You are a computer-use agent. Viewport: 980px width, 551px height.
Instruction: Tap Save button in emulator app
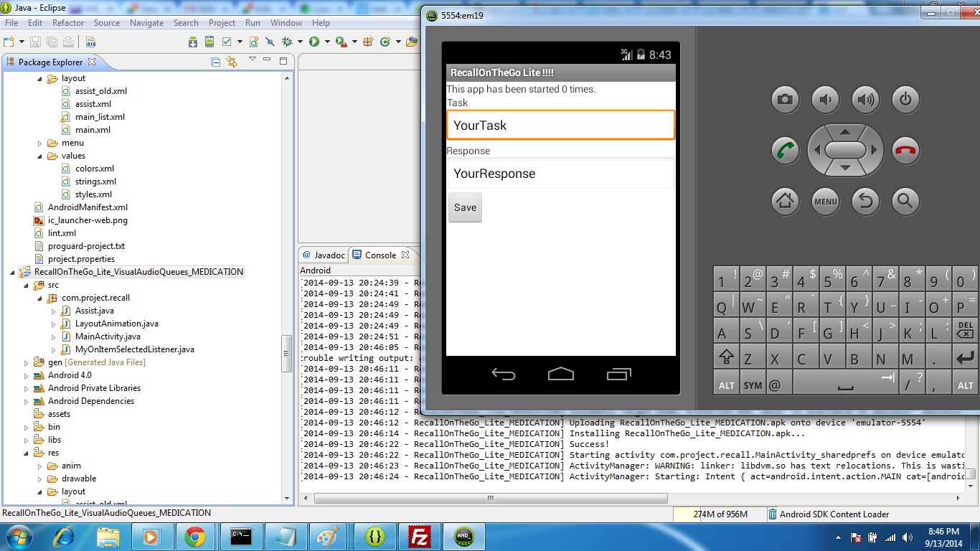click(465, 207)
